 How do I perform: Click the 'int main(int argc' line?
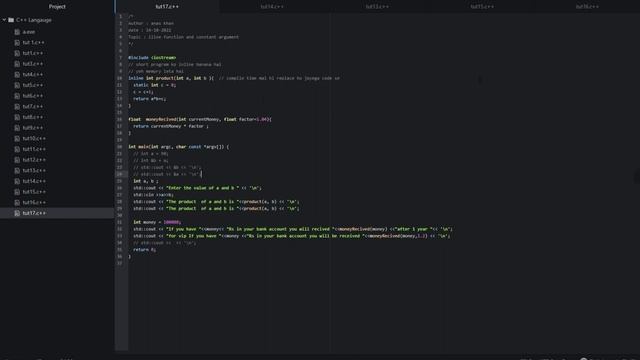coord(178,147)
